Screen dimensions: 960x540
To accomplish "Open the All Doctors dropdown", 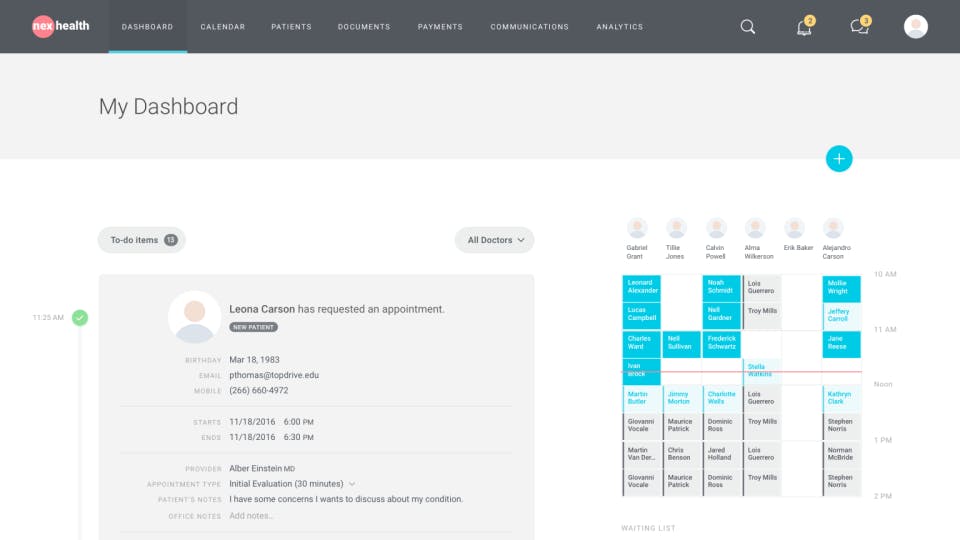I will point(494,240).
